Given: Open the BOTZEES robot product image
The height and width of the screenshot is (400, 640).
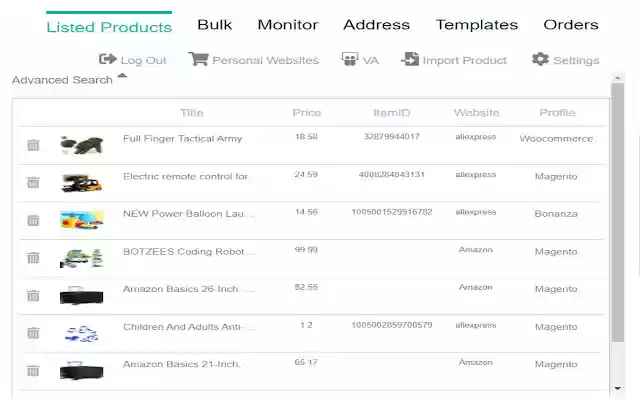Looking at the screenshot, I should (82, 258).
